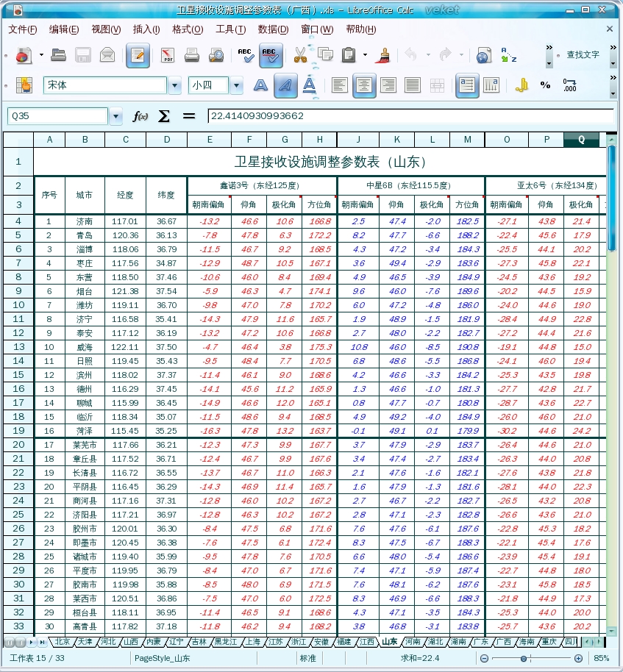
Task: Open the Name Box dropdown arrow
Action: point(115,116)
